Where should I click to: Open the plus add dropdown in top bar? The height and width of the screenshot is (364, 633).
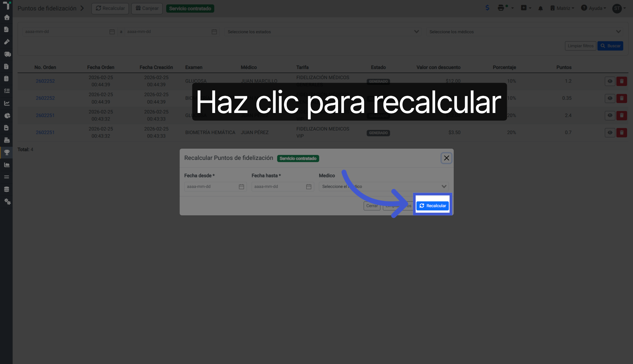pyautogui.click(x=526, y=8)
